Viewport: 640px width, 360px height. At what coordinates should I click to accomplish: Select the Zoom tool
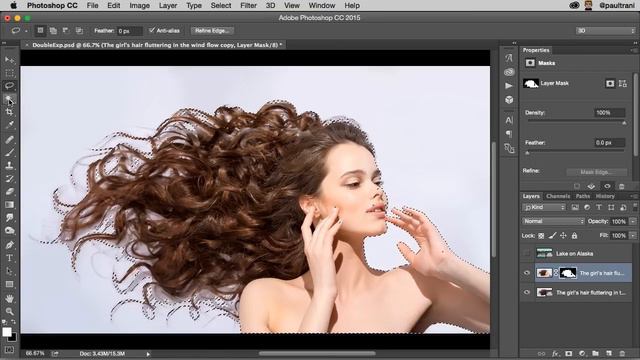(x=9, y=311)
